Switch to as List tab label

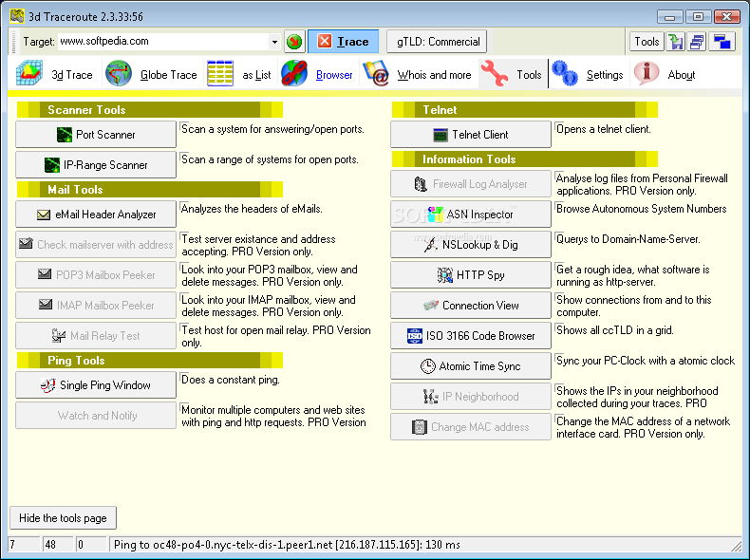[256, 75]
